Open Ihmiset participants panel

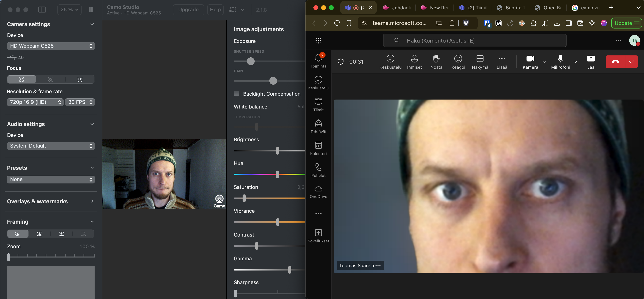coord(414,62)
